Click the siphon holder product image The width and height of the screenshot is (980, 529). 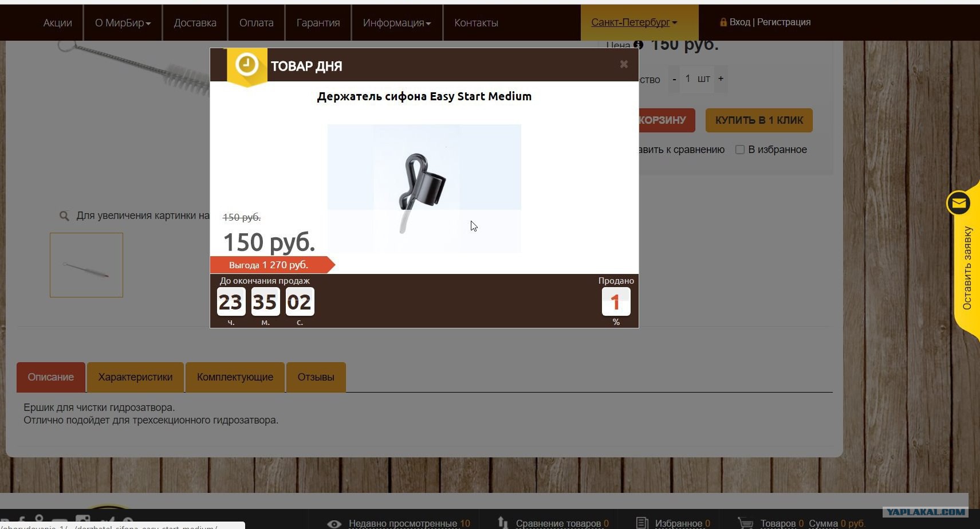[424, 189]
